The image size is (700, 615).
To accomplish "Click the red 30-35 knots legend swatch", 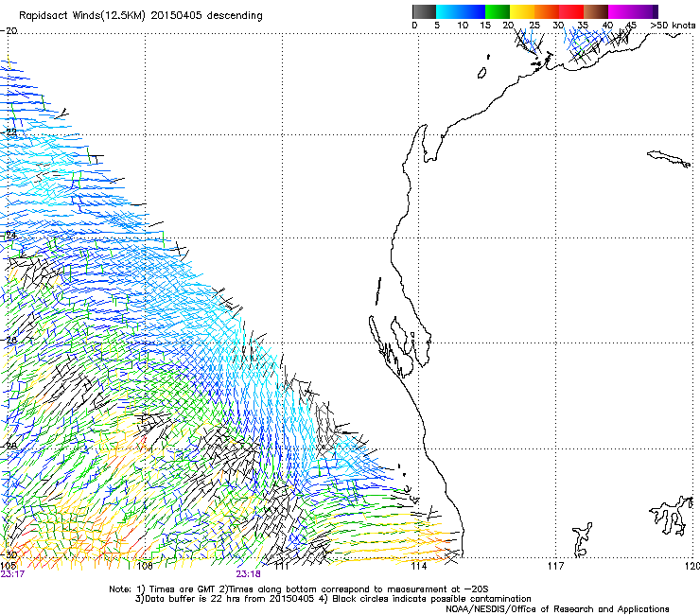I will point(571,11).
